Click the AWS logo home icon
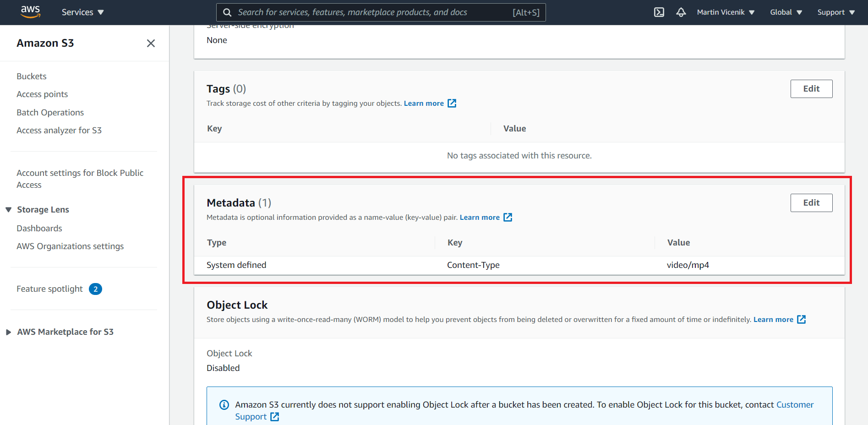The image size is (868, 425). coord(30,12)
